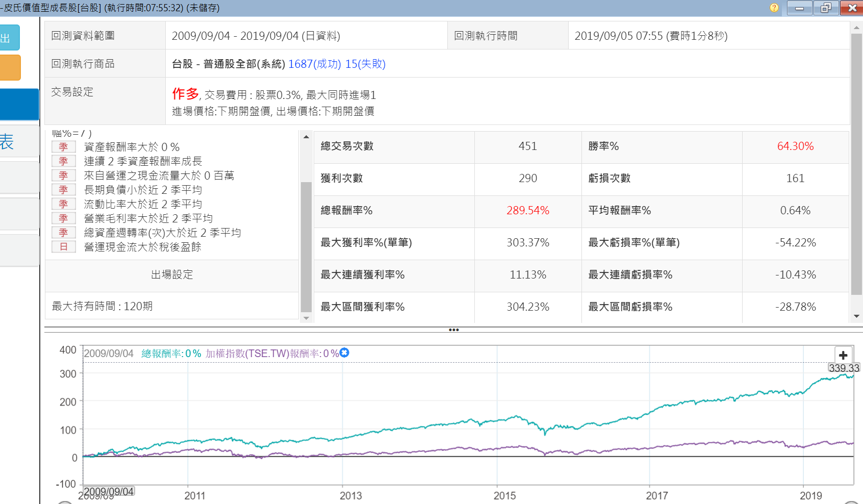Restore down the backtest window

pos(826,8)
